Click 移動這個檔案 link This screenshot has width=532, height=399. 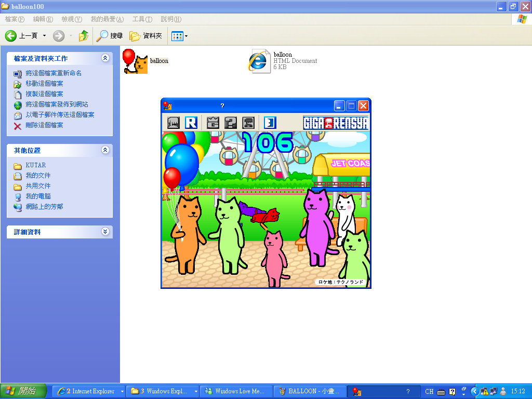pos(45,84)
